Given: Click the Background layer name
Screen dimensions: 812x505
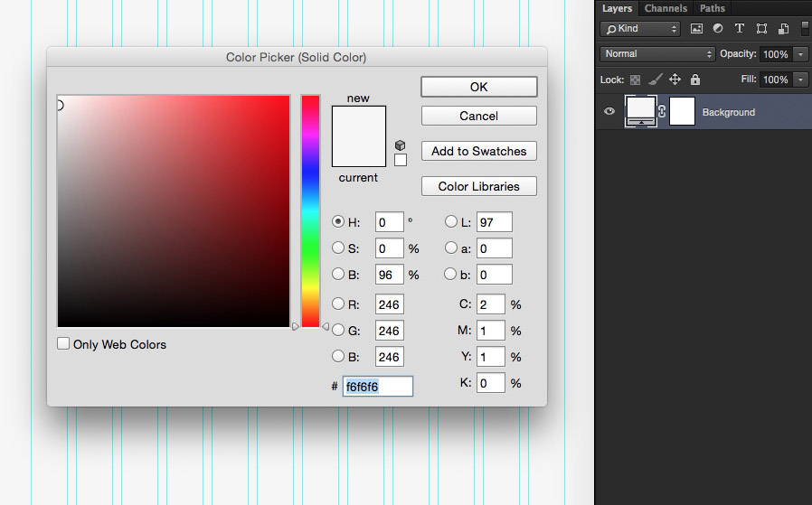Looking at the screenshot, I should click(x=728, y=112).
